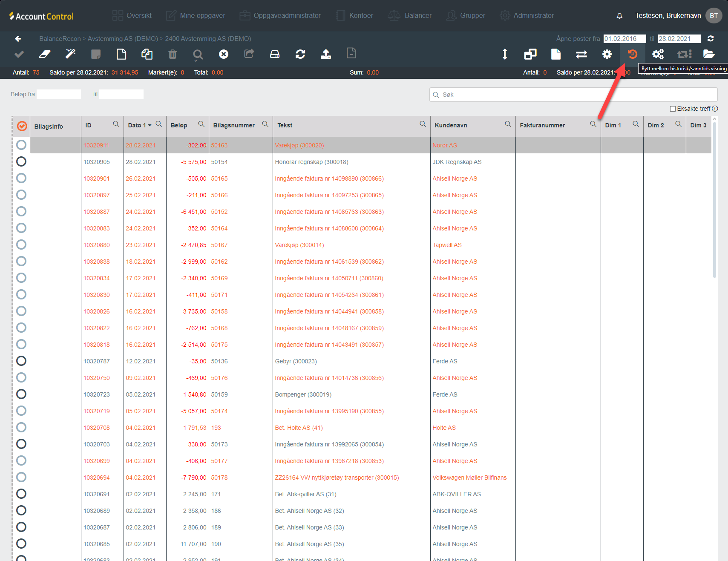The image size is (728, 561).
Task: Go to the Mine oppgaver menu
Action: coord(196,16)
